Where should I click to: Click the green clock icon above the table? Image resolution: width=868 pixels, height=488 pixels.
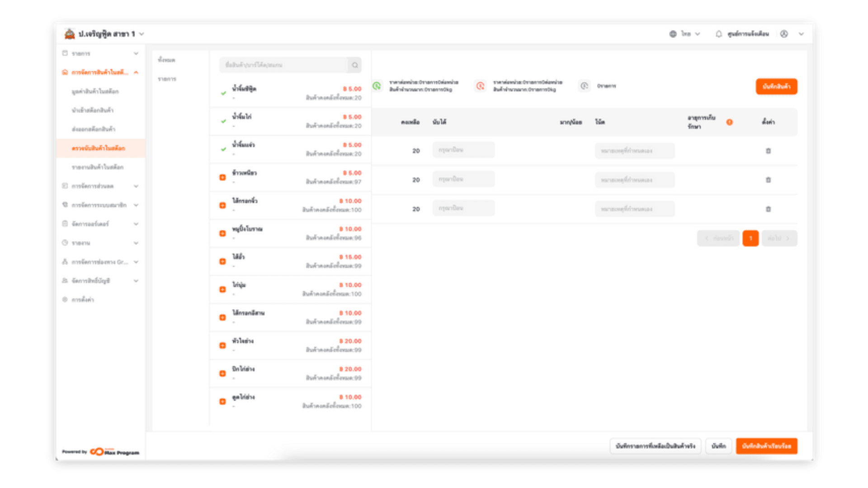pyautogui.click(x=377, y=86)
